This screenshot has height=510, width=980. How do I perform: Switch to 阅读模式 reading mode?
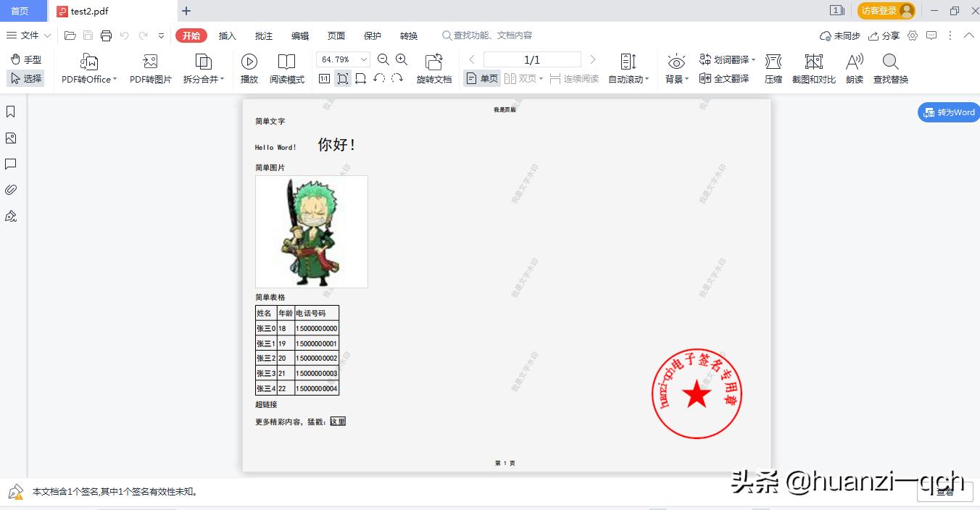click(x=287, y=69)
